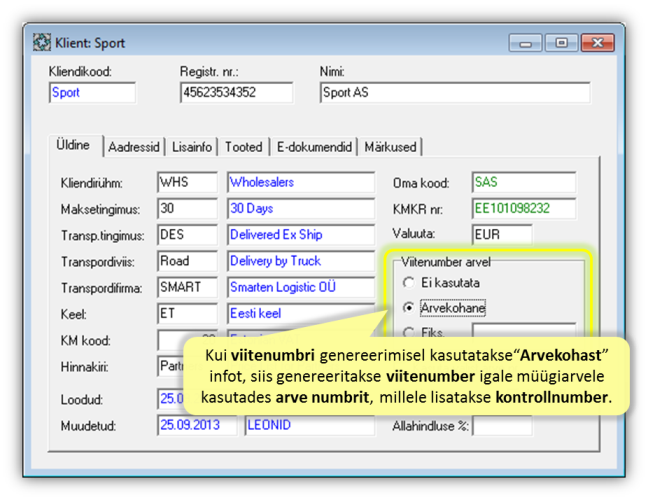Open the Lisainfo tab

click(x=192, y=147)
